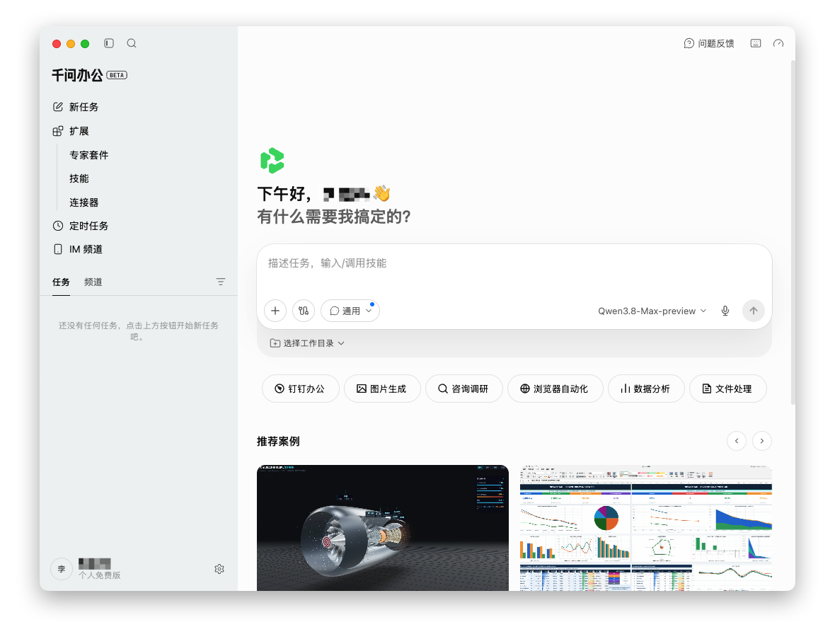The image size is (835, 644).
Task: Click the send arrow button
Action: [x=754, y=311]
